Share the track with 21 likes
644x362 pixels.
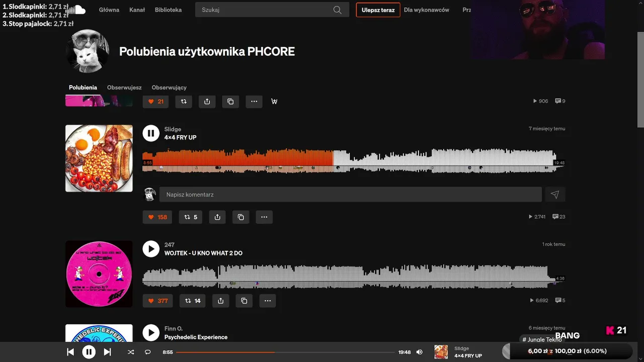point(207,102)
